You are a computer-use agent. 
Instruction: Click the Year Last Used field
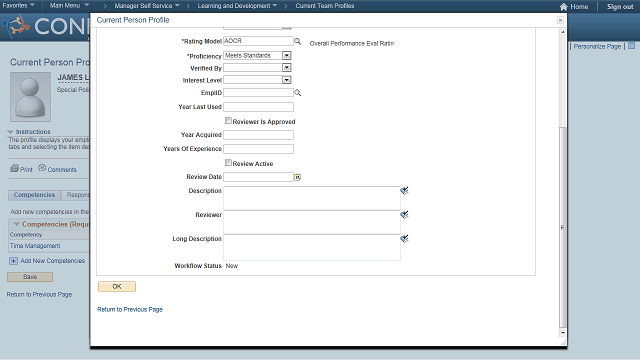tap(258, 107)
